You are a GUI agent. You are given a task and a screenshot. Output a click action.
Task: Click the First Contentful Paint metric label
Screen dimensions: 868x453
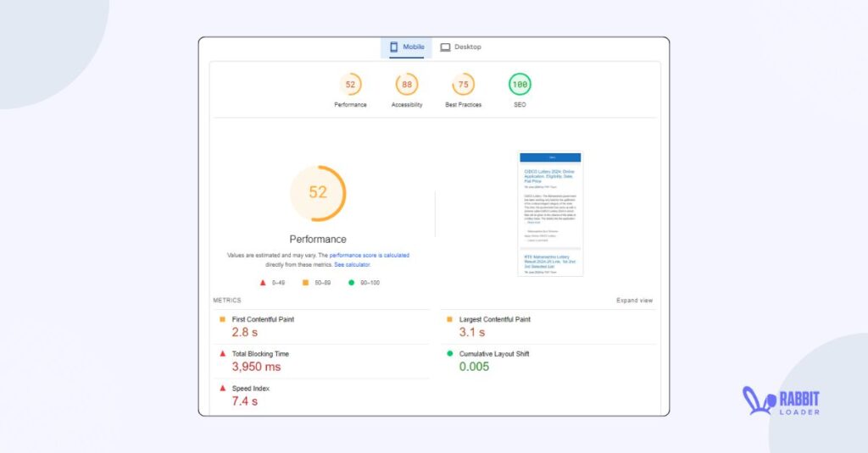pos(263,320)
